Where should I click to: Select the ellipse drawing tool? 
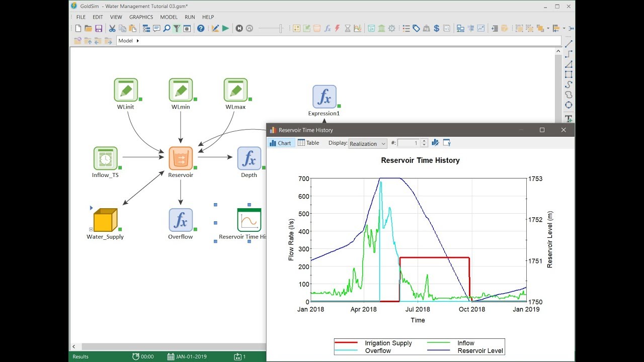(569, 105)
